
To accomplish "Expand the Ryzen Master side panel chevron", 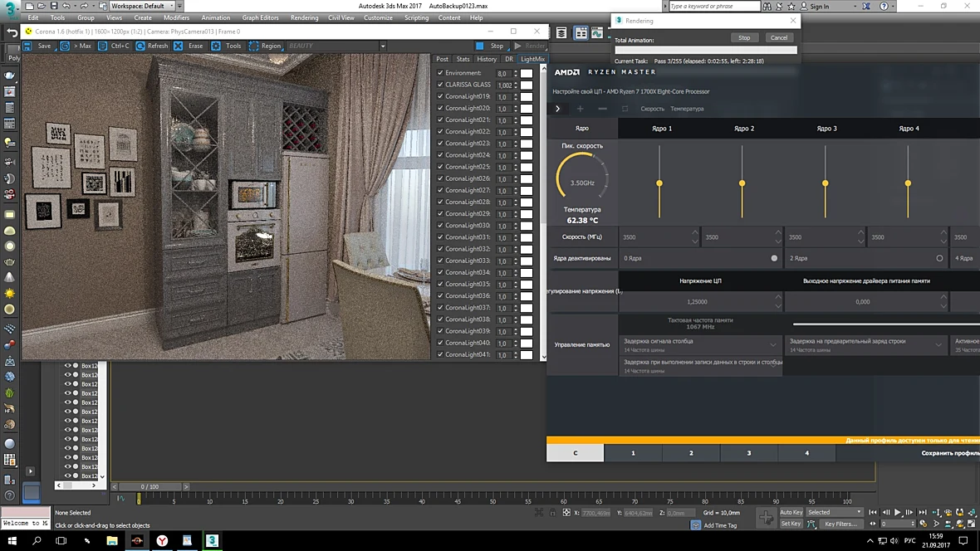I will [557, 109].
